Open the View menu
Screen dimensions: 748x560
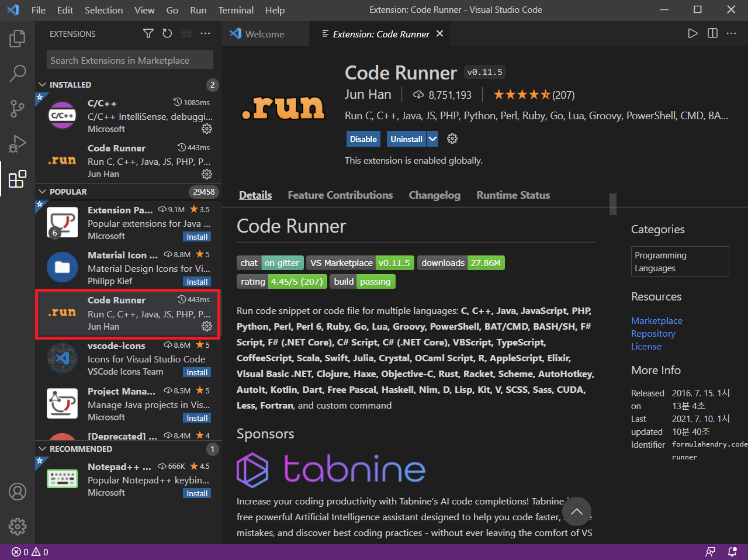pyautogui.click(x=144, y=10)
